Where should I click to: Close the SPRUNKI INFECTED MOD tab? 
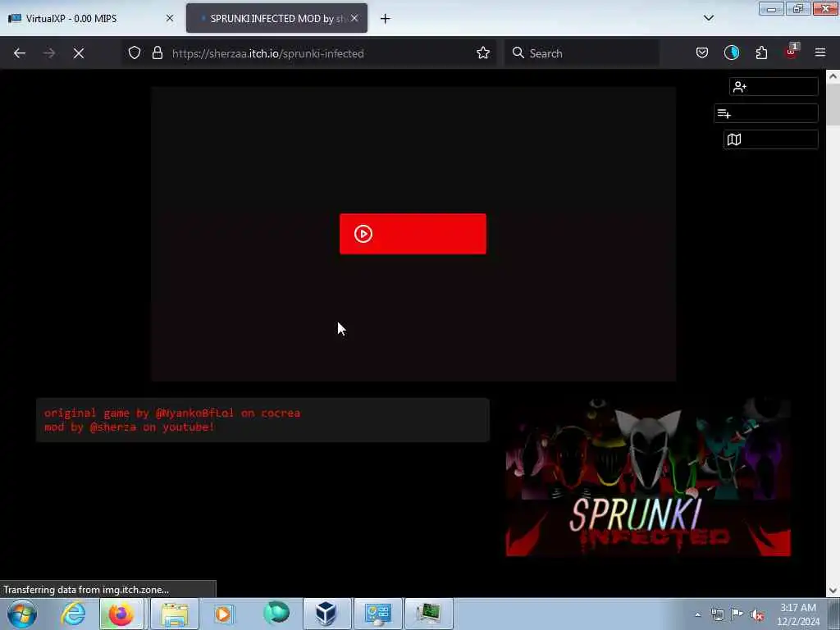click(354, 18)
